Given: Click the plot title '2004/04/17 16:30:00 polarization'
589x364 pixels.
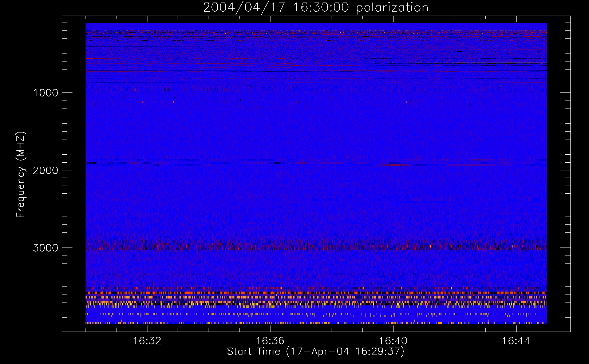Looking at the screenshot, I should click(x=316, y=7).
